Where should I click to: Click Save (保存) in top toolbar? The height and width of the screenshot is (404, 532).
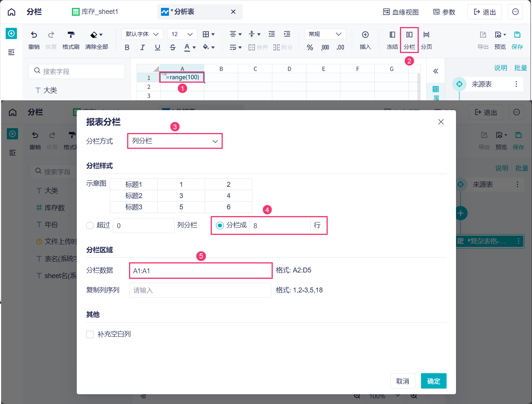517,40
